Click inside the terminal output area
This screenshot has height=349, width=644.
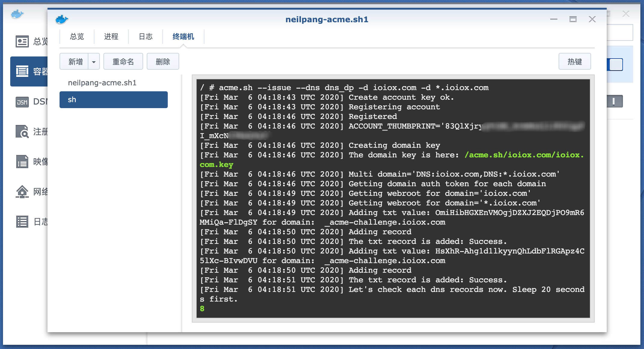coord(393,198)
